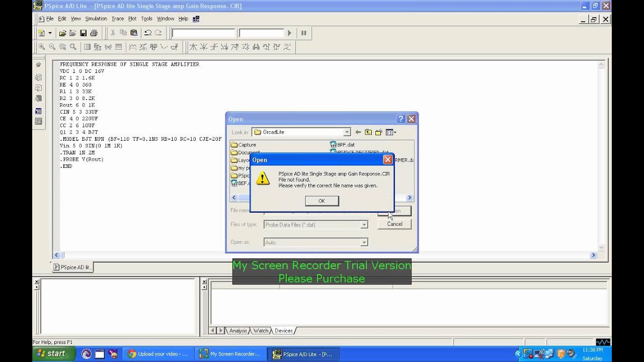This screenshot has width=644, height=362.
Task: Click the New simulation file icon
Action: (42, 33)
